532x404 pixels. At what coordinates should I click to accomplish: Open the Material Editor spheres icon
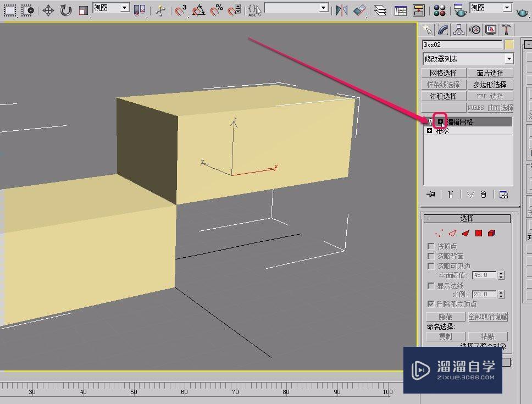tap(440, 10)
